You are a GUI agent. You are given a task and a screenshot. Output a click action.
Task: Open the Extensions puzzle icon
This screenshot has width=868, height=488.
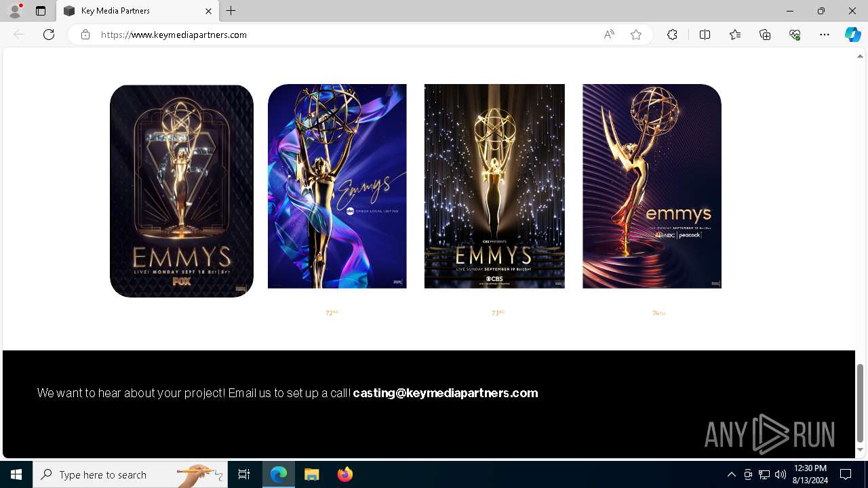[x=672, y=35]
